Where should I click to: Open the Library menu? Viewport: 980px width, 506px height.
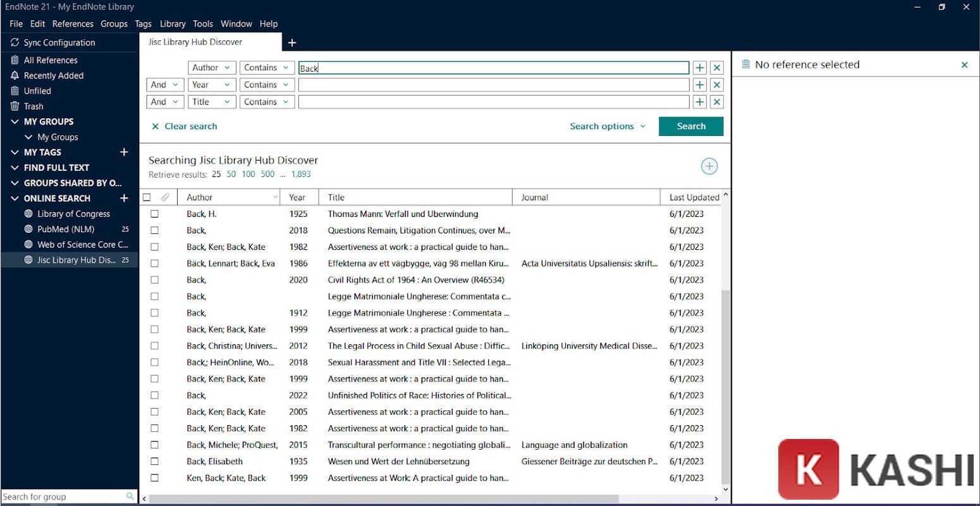[x=172, y=23]
